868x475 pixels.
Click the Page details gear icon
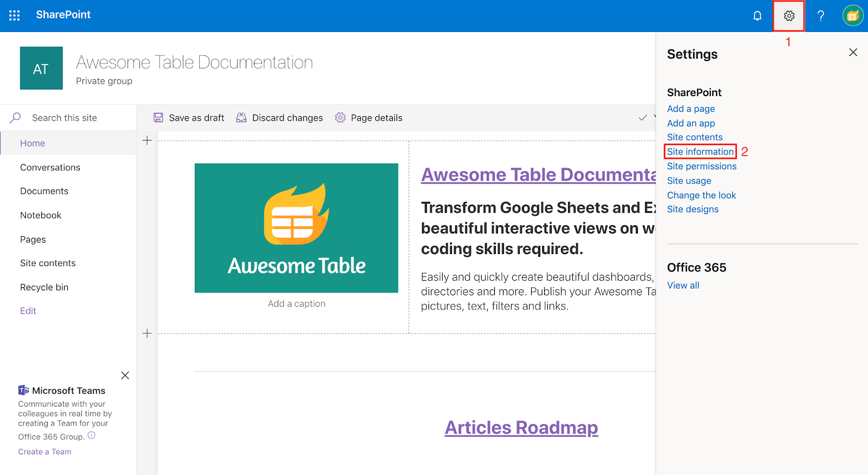340,118
